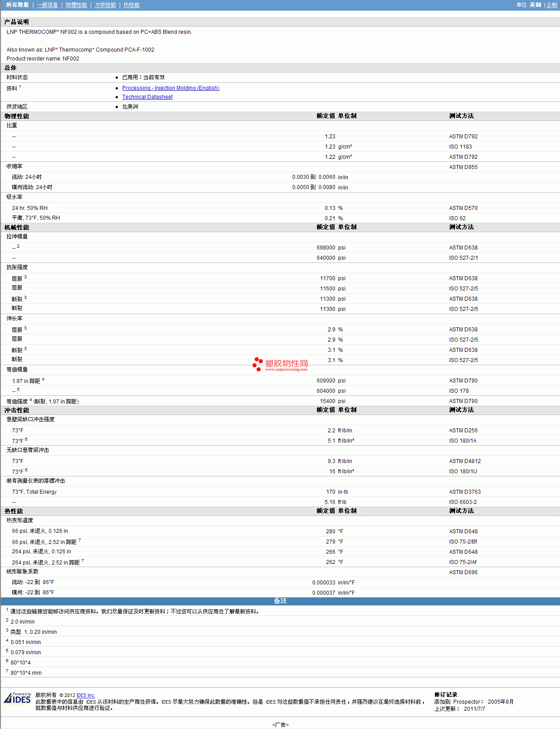This screenshot has height=729, width=560.
Task: Click footnote 2.0 in/min
Action: pyautogui.click(x=22, y=622)
